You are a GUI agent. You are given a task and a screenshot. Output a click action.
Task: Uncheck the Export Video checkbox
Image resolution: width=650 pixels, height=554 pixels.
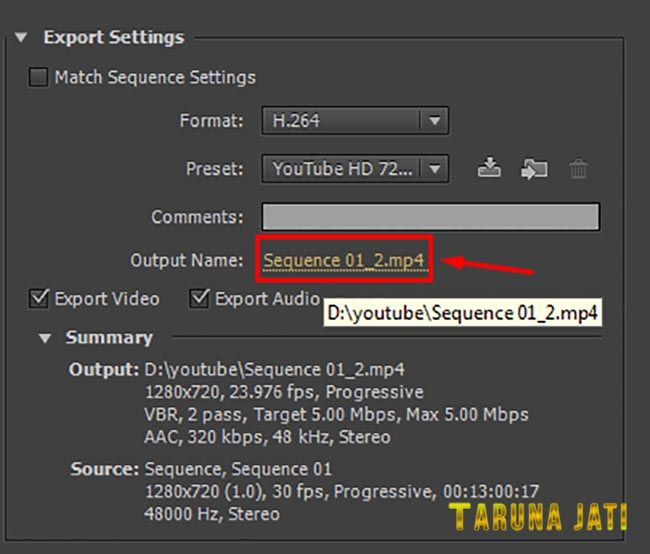39,299
